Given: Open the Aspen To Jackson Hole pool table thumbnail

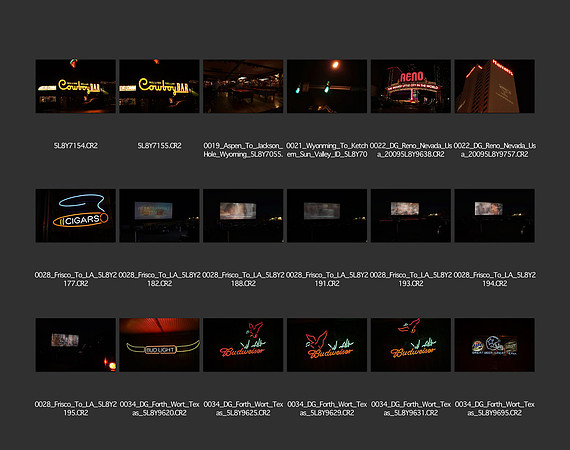Looking at the screenshot, I should [243, 86].
